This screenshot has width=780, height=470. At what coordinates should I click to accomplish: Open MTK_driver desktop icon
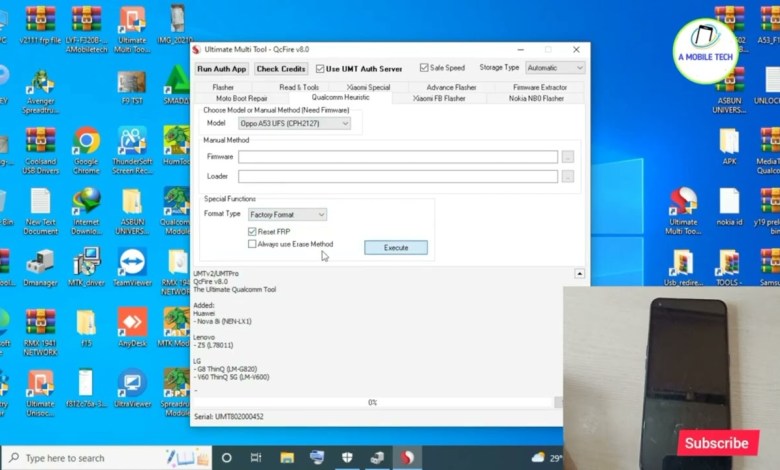(x=87, y=267)
